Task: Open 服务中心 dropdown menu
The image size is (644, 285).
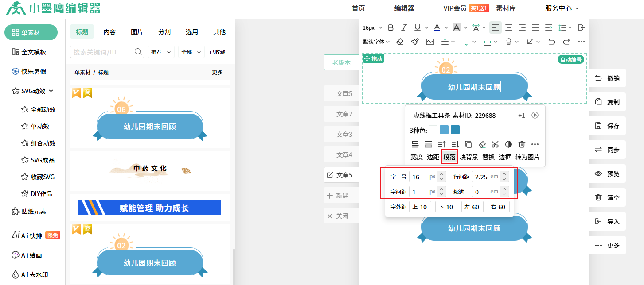Action: point(562,8)
